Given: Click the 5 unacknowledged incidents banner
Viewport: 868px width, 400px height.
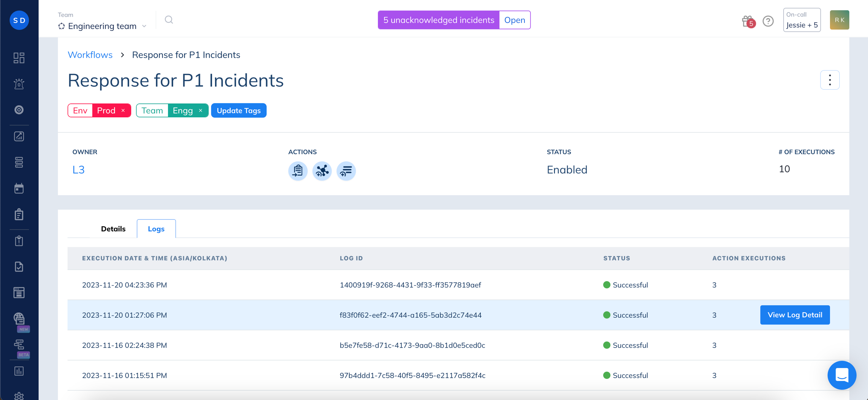Looking at the screenshot, I should tap(439, 20).
